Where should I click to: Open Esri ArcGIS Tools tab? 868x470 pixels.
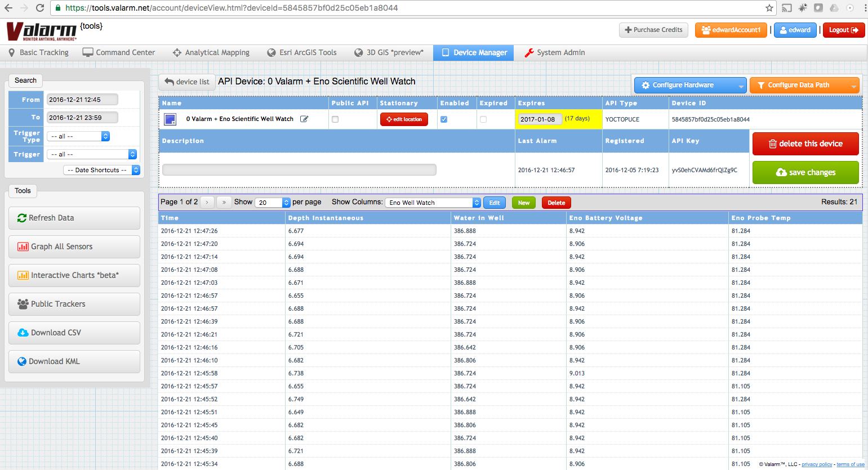pyautogui.click(x=302, y=52)
